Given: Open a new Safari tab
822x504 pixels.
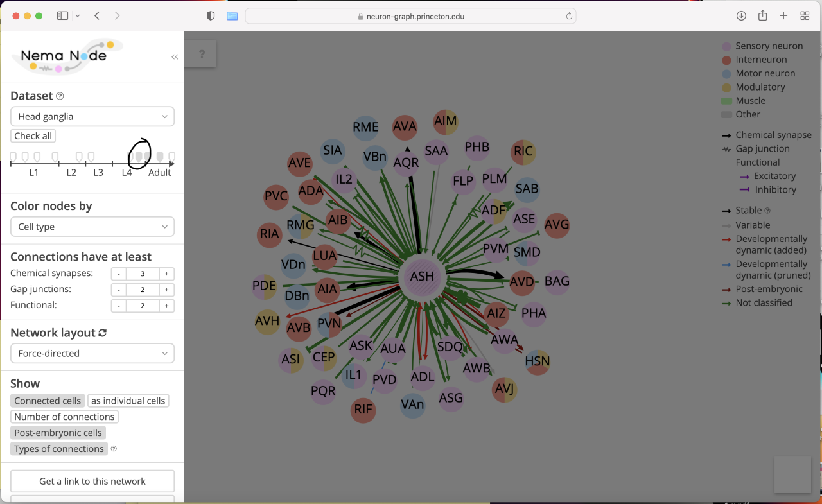Looking at the screenshot, I should click(x=783, y=15).
